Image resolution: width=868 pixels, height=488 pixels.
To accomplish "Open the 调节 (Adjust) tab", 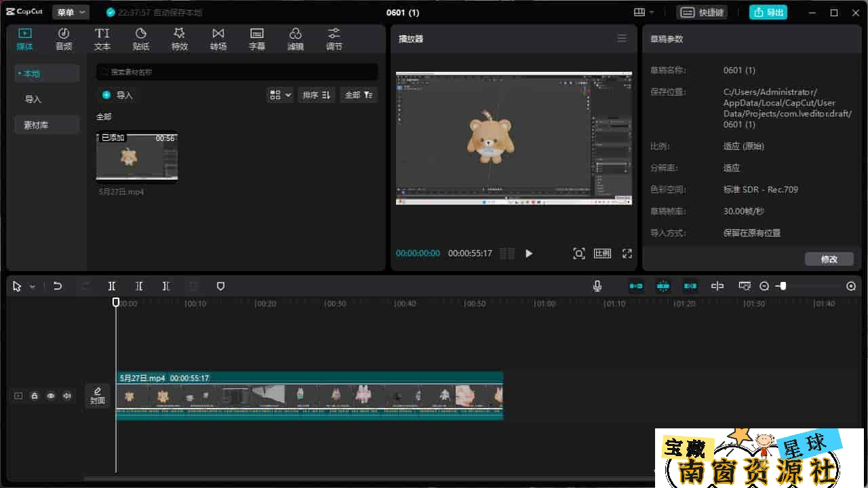I will tap(334, 39).
